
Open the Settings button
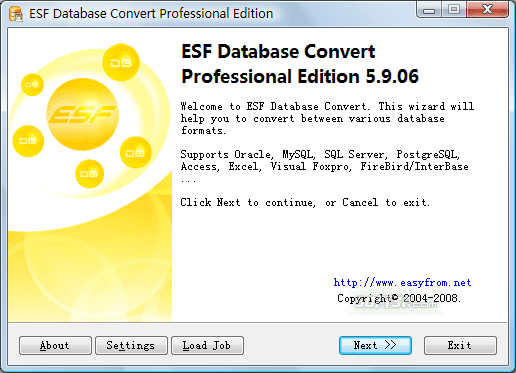coord(131,345)
